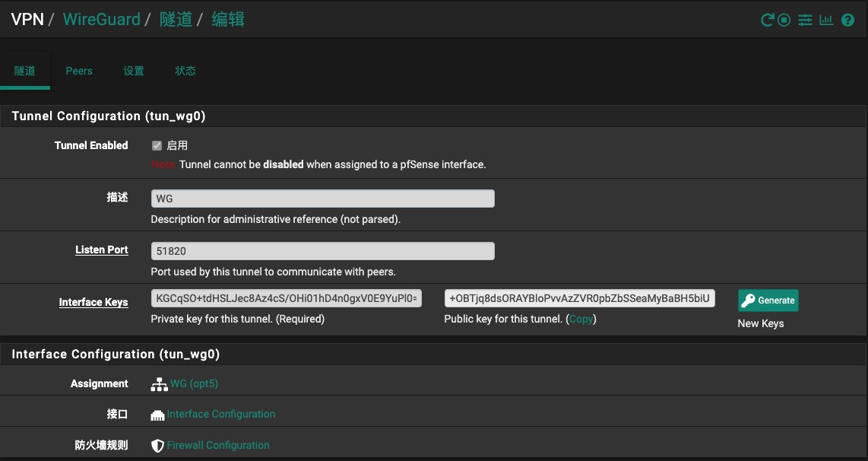Open the status bar-chart icon

tap(826, 21)
